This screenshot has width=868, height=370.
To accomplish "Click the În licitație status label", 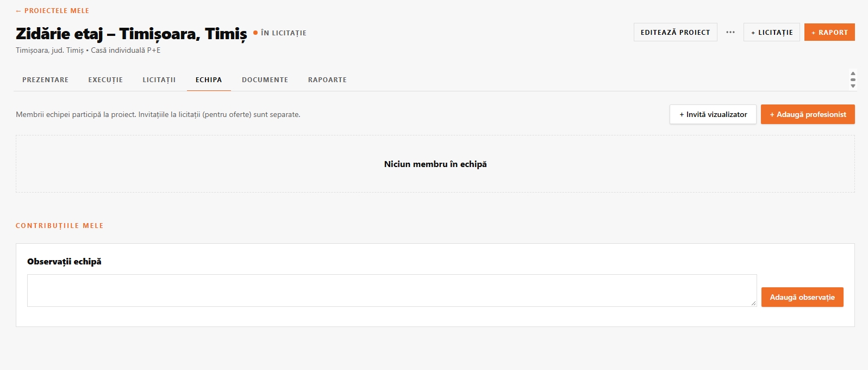I will 280,33.
